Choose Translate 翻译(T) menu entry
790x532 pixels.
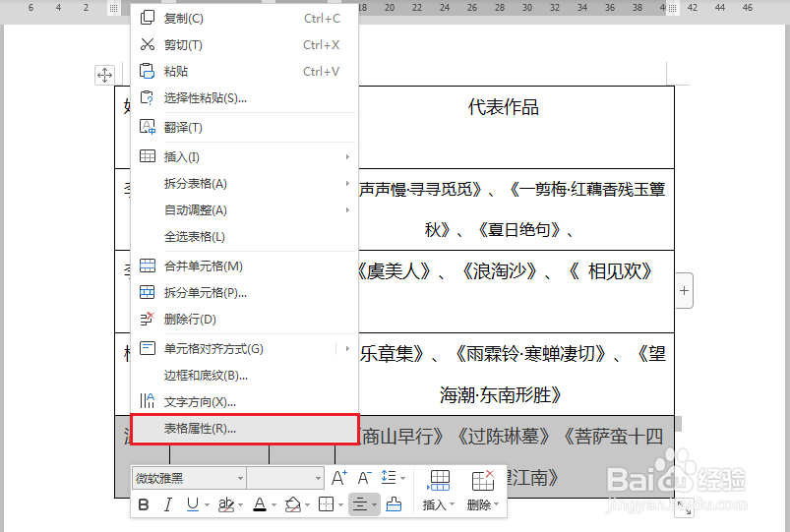point(244,128)
